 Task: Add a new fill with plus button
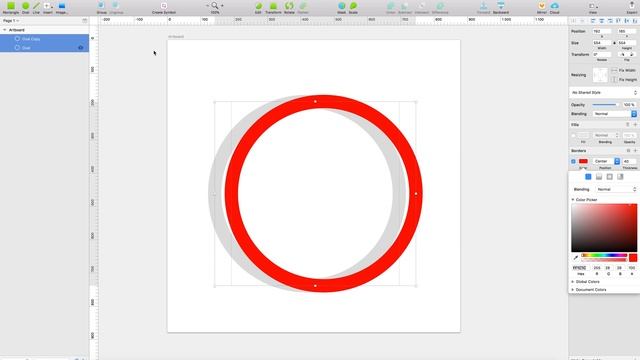point(635,124)
